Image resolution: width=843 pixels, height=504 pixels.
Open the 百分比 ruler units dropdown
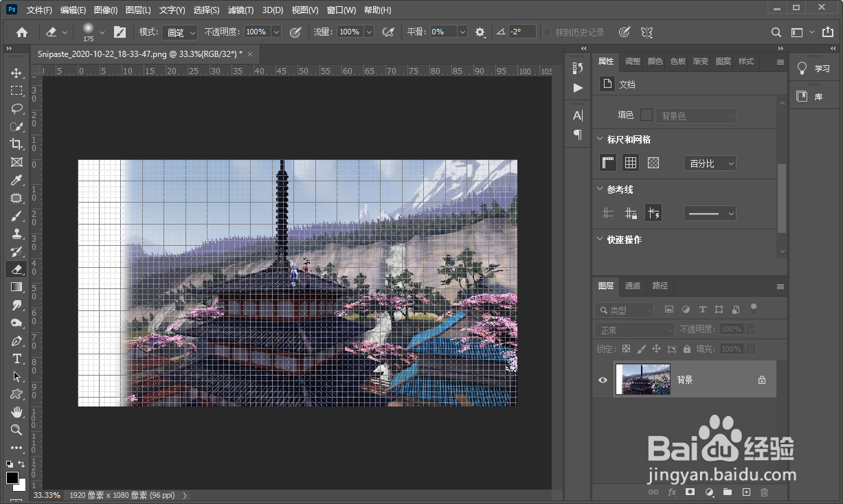pyautogui.click(x=710, y=163)
